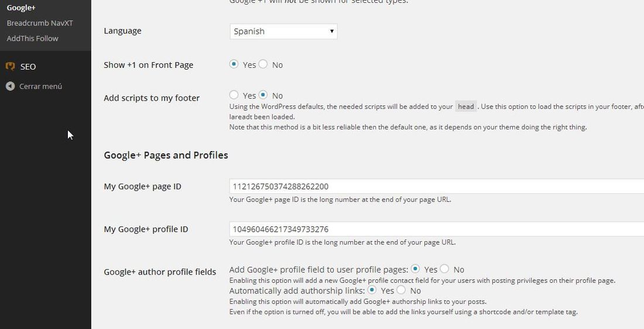
Task: Select No for Show +1 on Front Page
Action: [x=263, y=64]
